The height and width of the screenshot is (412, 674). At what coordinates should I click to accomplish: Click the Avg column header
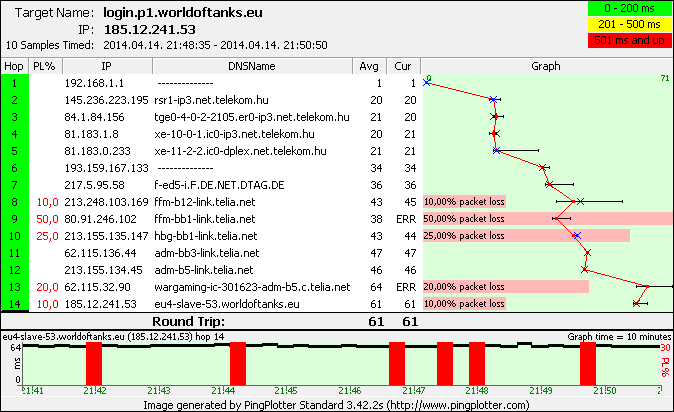click(369, 65)
